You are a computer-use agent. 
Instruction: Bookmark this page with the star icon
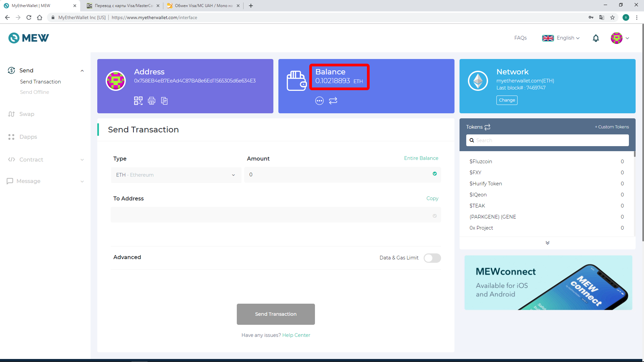point(612,17)
